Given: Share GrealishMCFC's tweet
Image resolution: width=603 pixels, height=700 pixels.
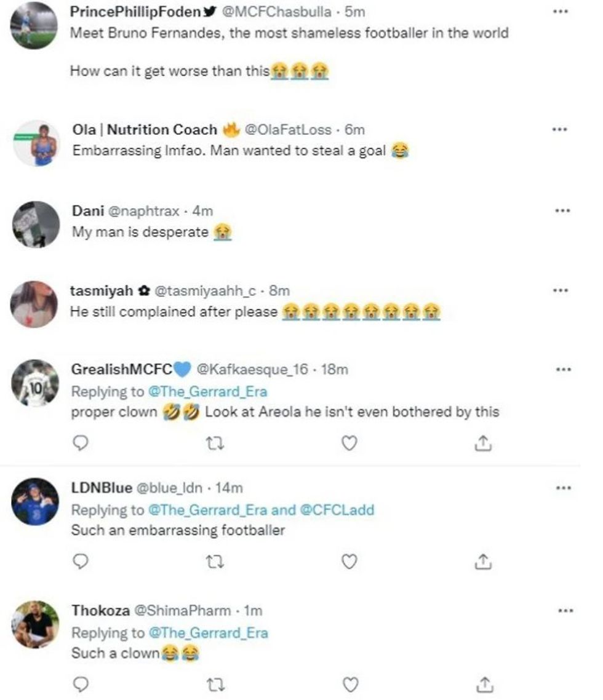Looking at the screenshot, I should pyautogui.click(x=484, y=443).
